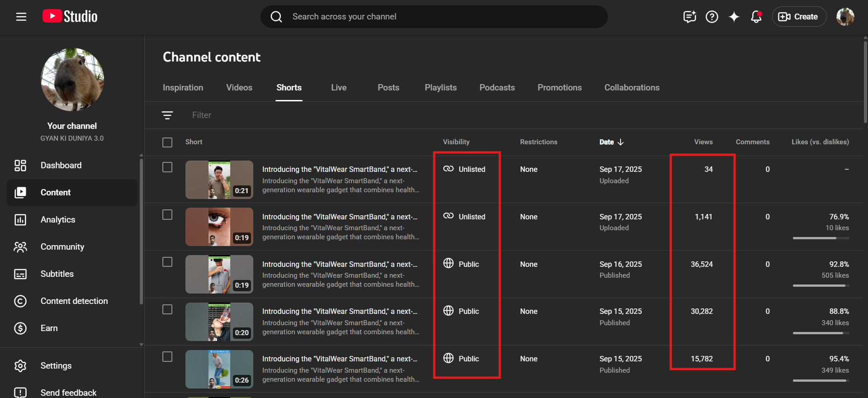The image size is (868, 398).
Task: Check the box for the 36,524-views short
Action: click(167, 262)
